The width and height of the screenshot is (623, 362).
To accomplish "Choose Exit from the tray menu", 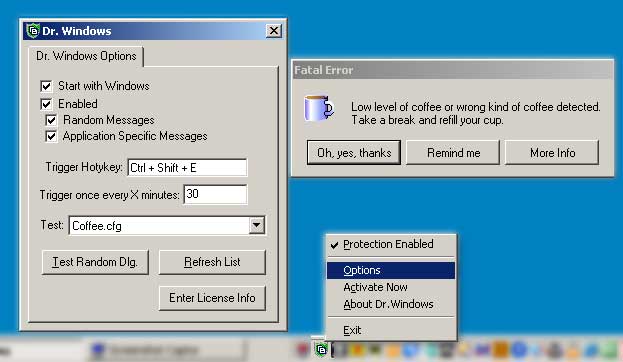I will tap(391, 330).
